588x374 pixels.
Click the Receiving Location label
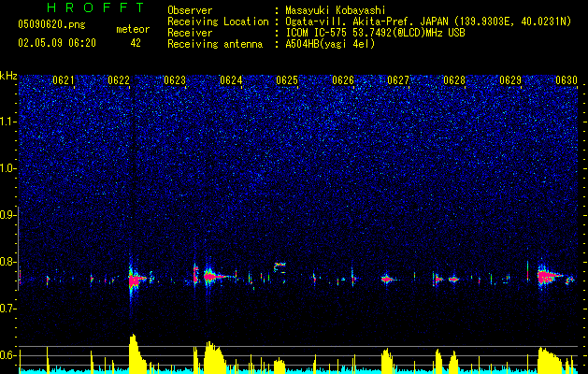coord(218,22)
